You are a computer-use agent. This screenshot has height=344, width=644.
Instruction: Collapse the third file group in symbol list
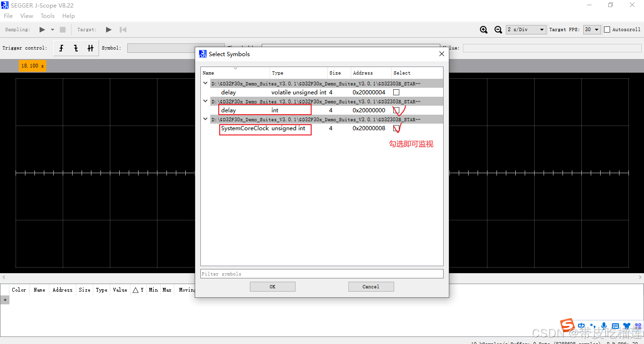pos(205,119)
